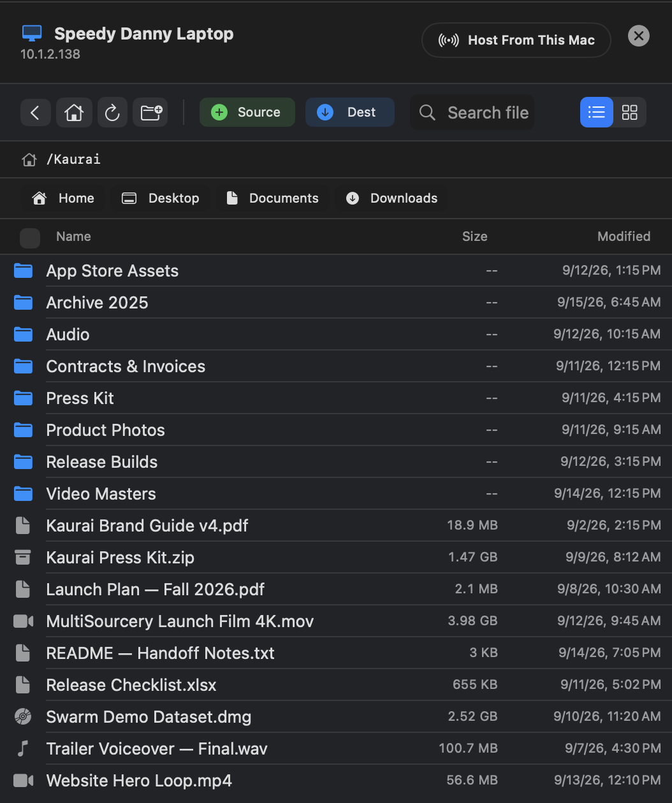Click the README Handoff Notes document icon
This screenshot has height=803, width=672.
(x=23, y=653)
